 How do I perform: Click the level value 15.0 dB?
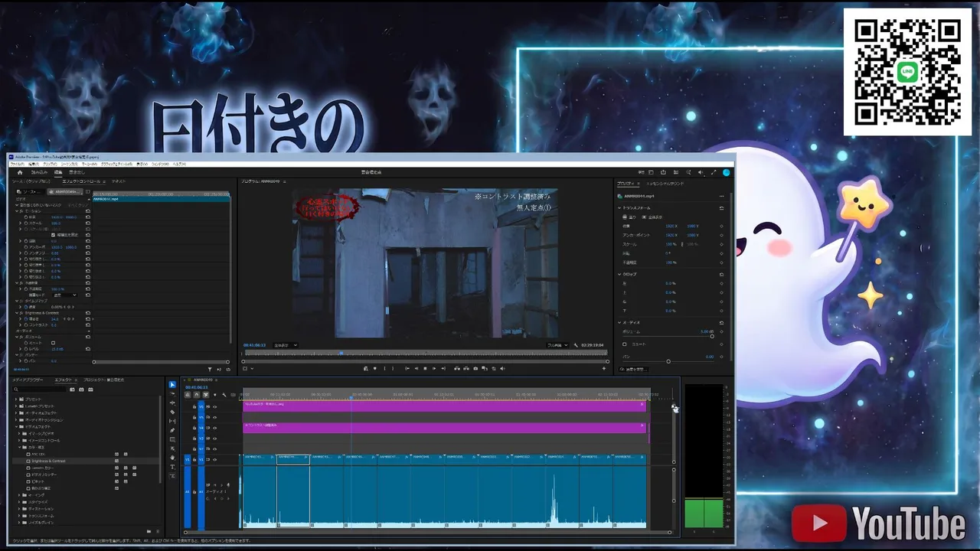coord(57,349)
